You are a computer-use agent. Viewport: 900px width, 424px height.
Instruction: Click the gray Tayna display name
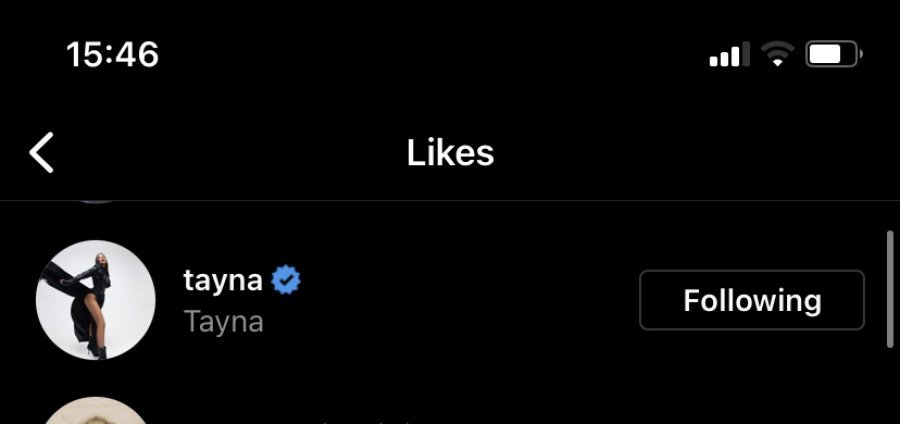224,322
